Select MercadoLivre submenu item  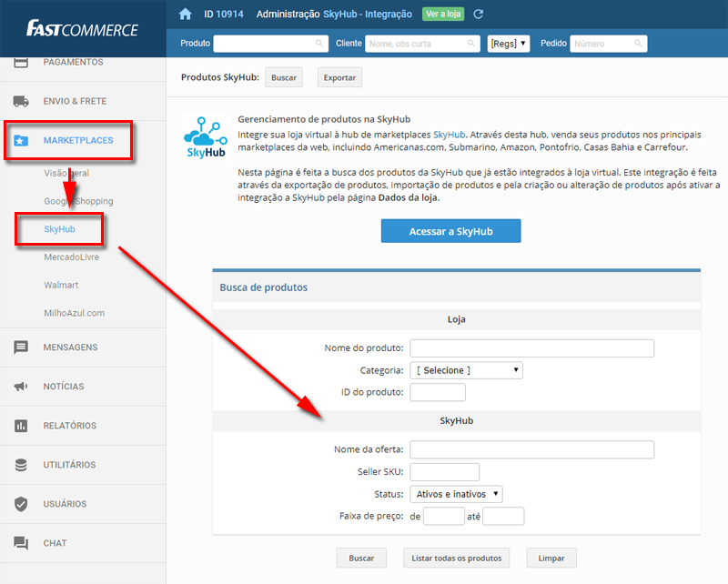(72, 257)
